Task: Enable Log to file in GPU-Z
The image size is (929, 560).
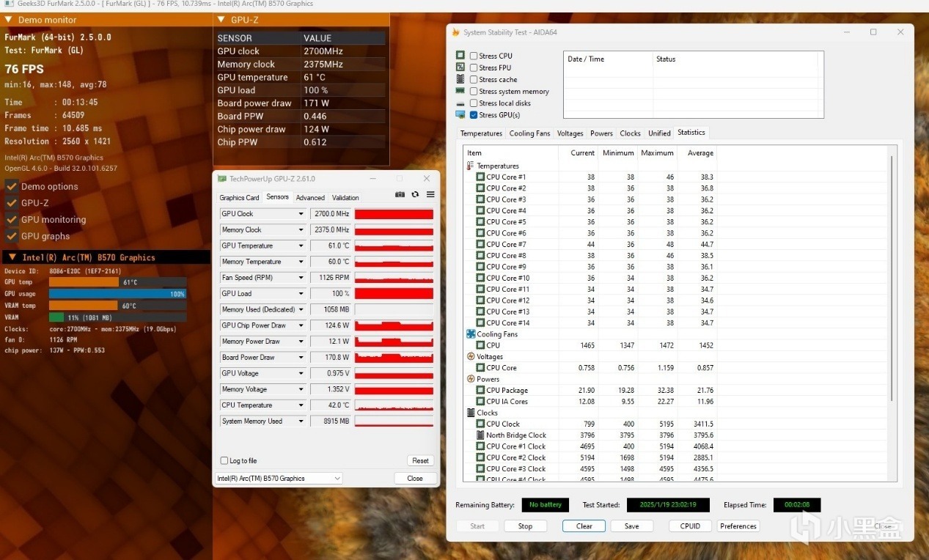Action: click(x=224, y=460)
